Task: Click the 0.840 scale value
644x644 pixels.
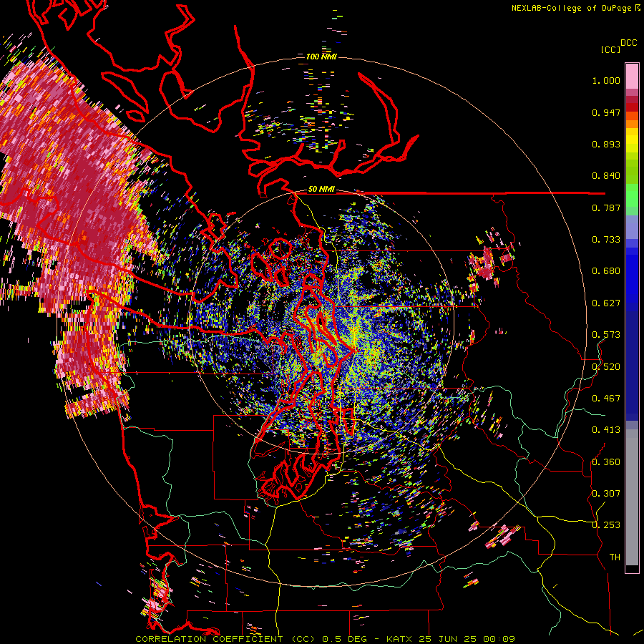Action: (x=606, y=176)
